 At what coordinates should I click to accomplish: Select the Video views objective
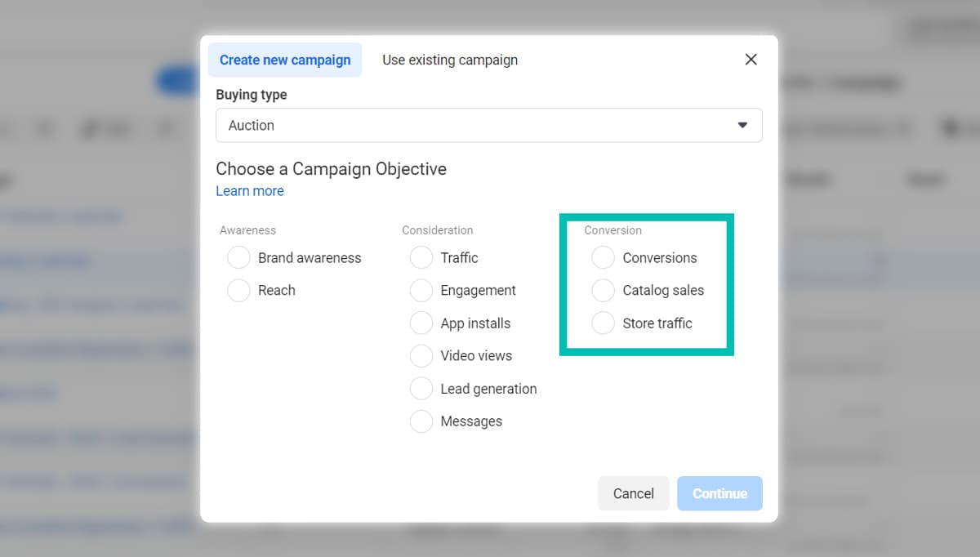click(421, 355)
